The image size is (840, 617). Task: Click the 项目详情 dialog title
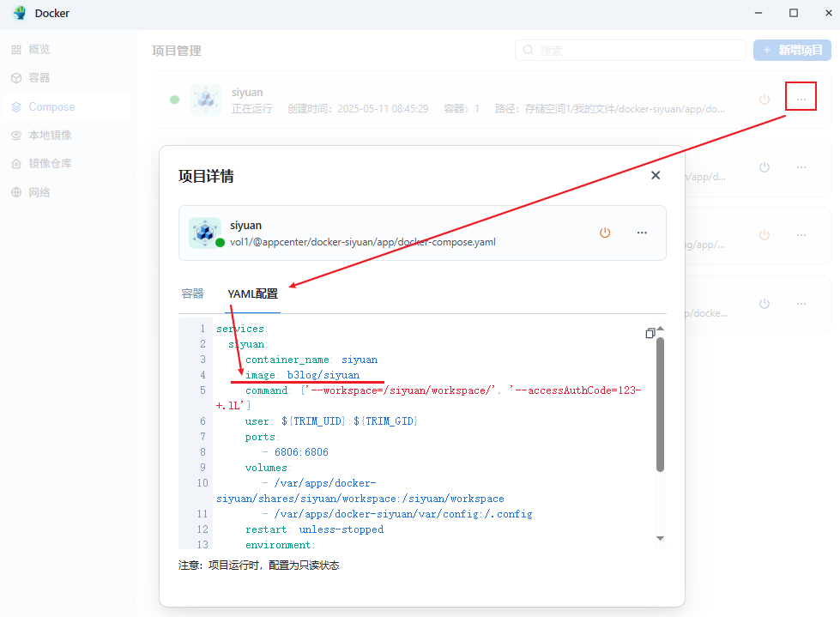pos(206,176)
